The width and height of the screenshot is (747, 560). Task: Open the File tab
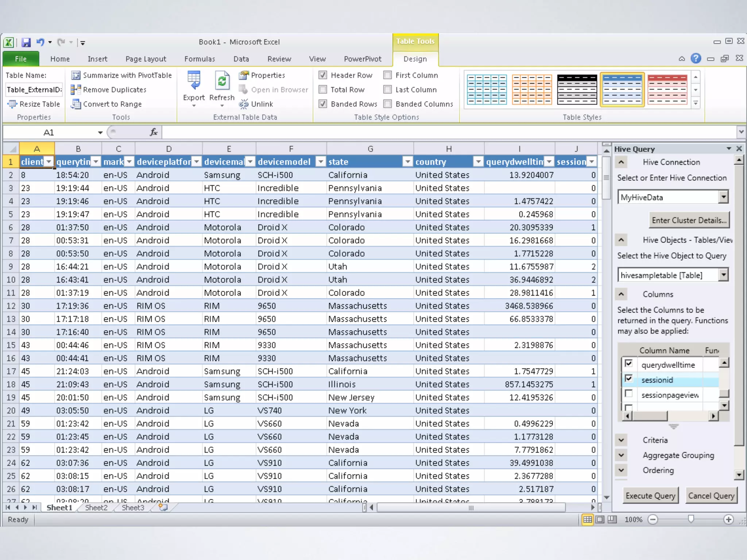21,59
